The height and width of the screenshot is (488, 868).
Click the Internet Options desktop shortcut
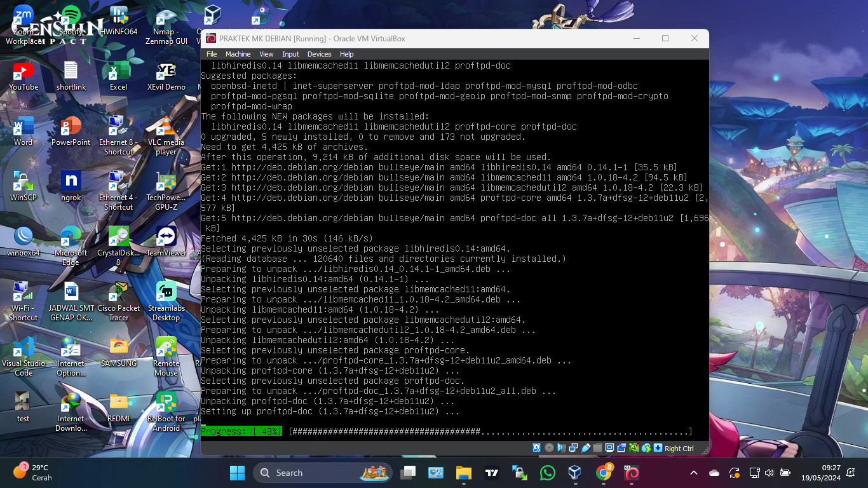click(x=71, y=356)
